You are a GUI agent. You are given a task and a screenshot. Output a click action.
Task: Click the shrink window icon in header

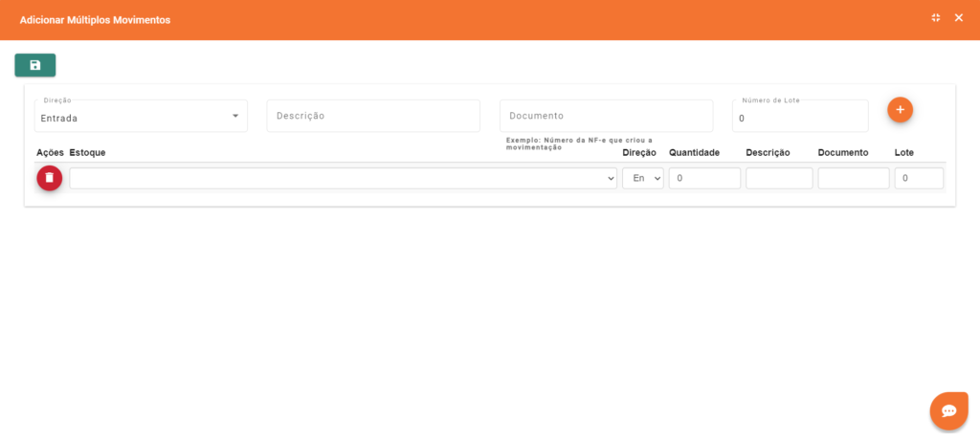click(x=936, y=18)
